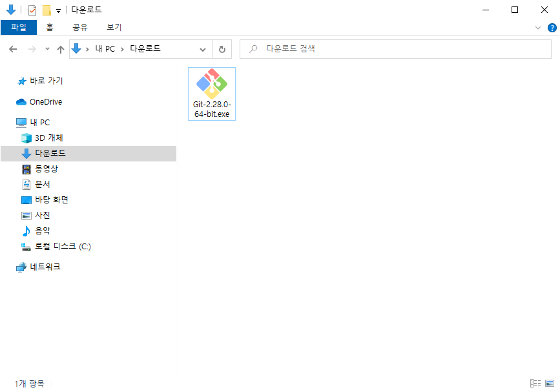Open the quick access toolbar customize dropdown
Screen dimensions: 560x392
coord(58,11)
